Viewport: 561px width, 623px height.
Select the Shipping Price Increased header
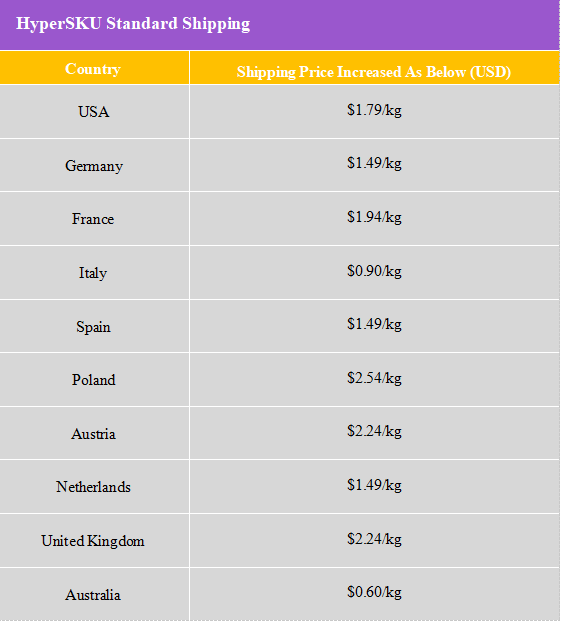pyautogui.click(x=374, y=68)
